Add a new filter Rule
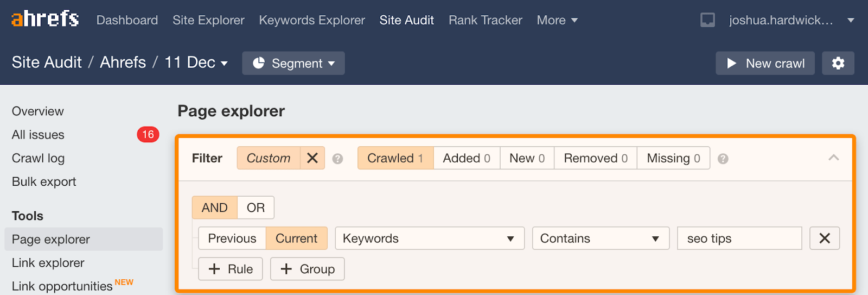 coord(231,269)
